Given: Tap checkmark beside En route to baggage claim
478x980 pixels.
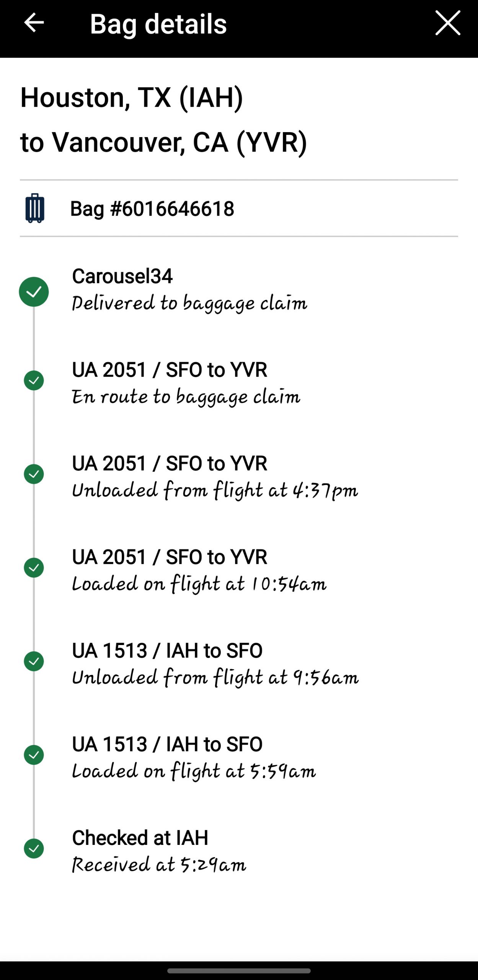Looking at the screenshot, I should [34, 381].
